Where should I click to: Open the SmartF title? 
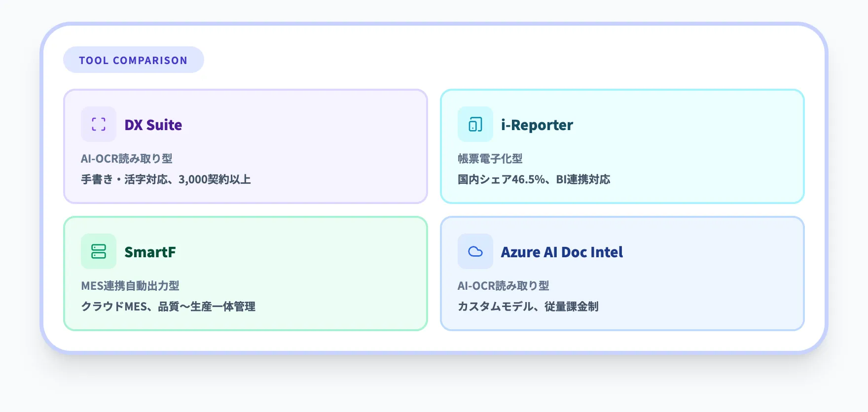pyautogui.click(x=150, y=252)
